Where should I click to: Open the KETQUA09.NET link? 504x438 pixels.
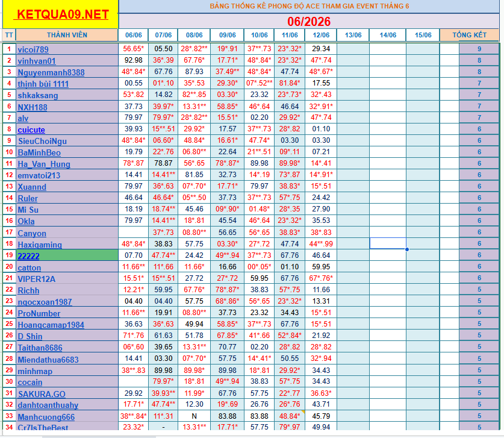click(x=63, y=14)
